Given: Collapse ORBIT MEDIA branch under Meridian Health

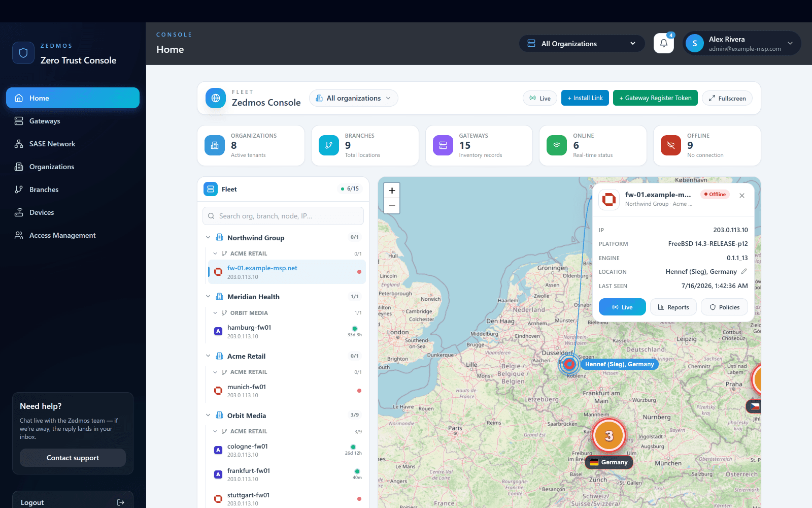Looking at the screenshot, I should click(215, 313).
